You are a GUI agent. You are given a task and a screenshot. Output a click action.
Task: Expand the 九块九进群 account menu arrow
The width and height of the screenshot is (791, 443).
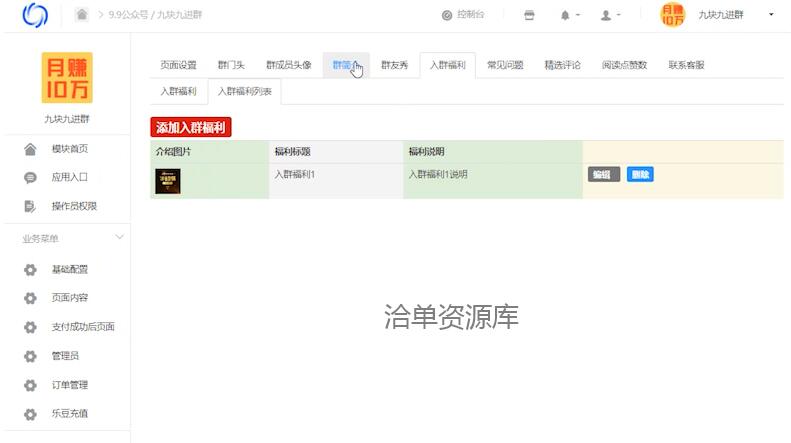coord(771,15)
